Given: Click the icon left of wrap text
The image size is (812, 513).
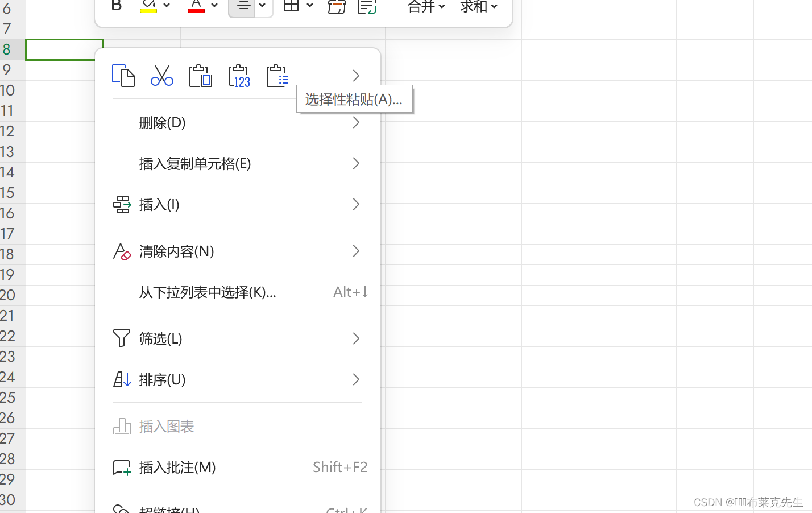Looking at the screenshot, I should [337, 6].
